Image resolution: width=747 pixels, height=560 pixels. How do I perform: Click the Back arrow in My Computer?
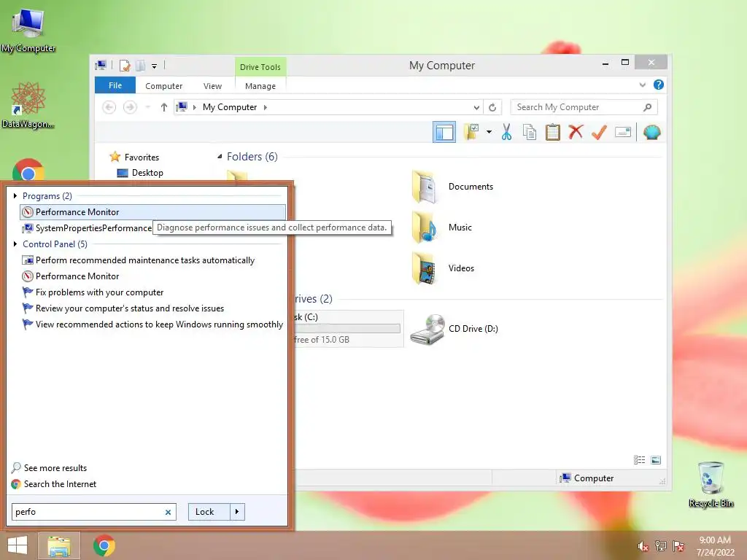coord(109,107)
